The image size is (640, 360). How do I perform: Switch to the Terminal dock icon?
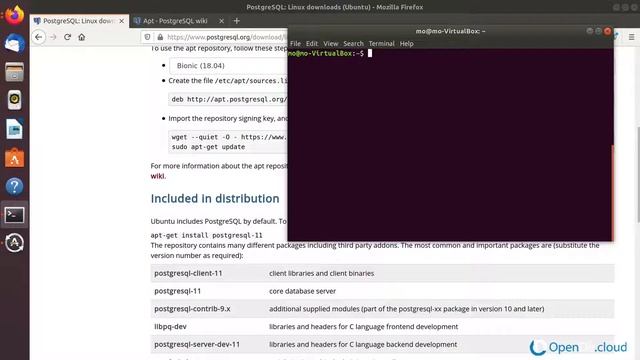point(14,215)
